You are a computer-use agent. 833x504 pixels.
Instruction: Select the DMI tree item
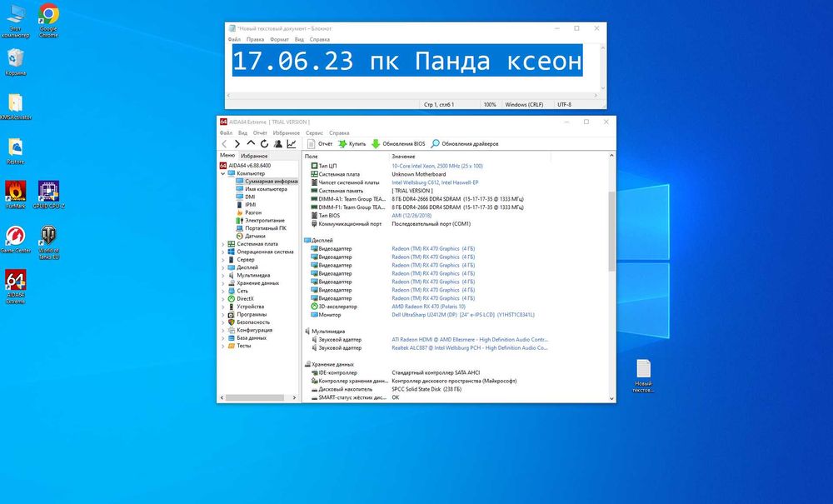coord(246,197)
